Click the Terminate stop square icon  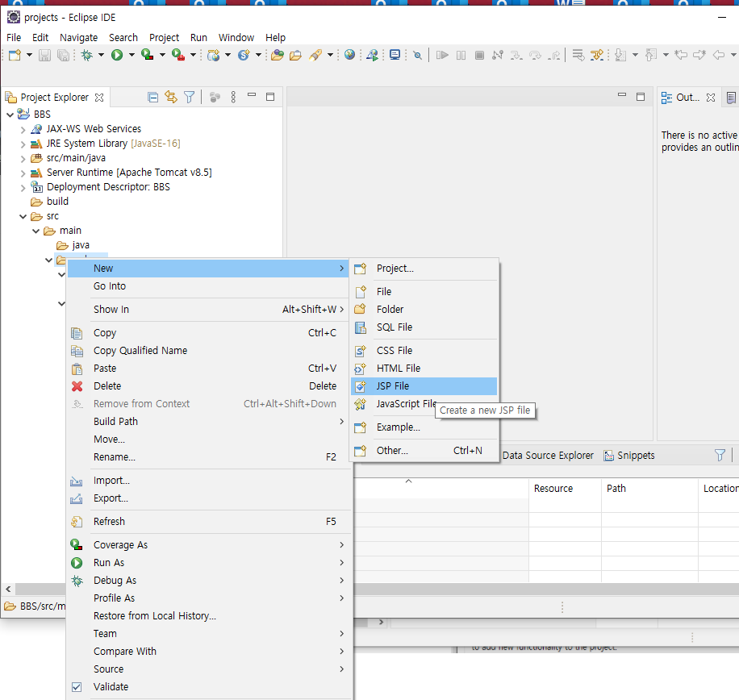pyautogui.click(x=479, y=55)
